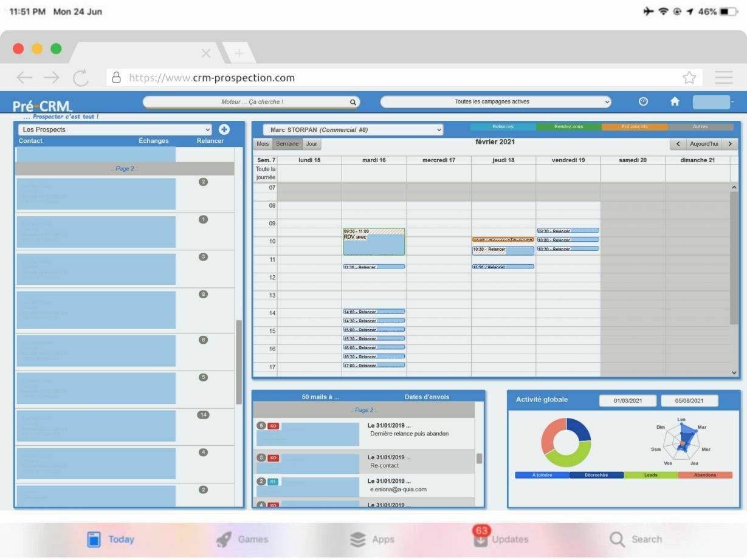Open the Apps tab in bottom bar
The width and height of the screenshot is (747, 560).
click(x=372, y=539)
